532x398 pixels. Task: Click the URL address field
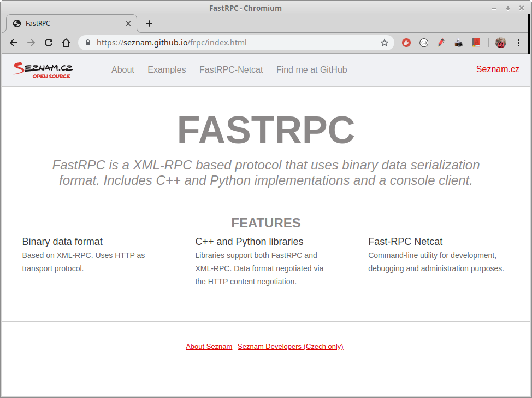click(236, 43)
